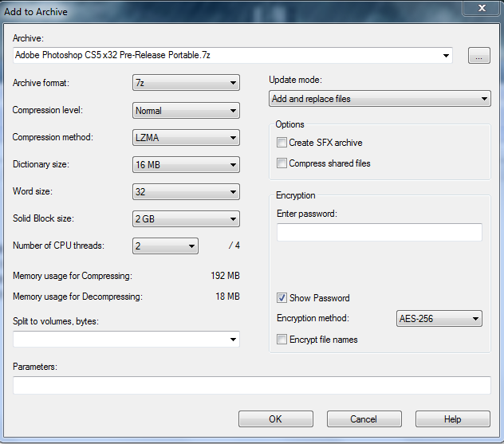Expand the Archive name history dropdown arrow

(x=446, y=56)
